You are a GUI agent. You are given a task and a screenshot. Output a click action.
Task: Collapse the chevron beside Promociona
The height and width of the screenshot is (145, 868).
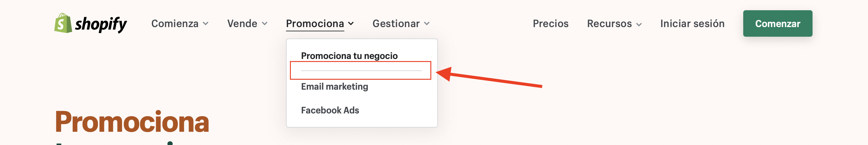pyautogui.click(x=351, y=23)
